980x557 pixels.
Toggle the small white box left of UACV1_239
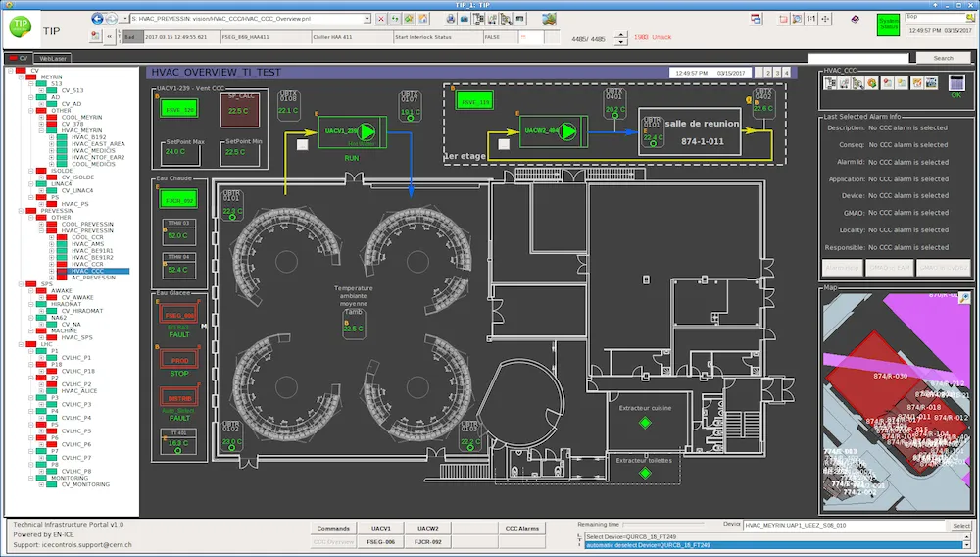(x=303, y=144)
